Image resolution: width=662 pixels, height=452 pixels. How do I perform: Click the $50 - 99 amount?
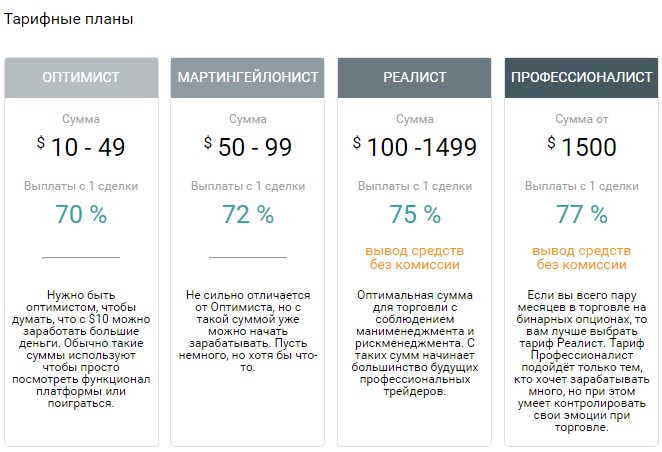tap(248, 147)
